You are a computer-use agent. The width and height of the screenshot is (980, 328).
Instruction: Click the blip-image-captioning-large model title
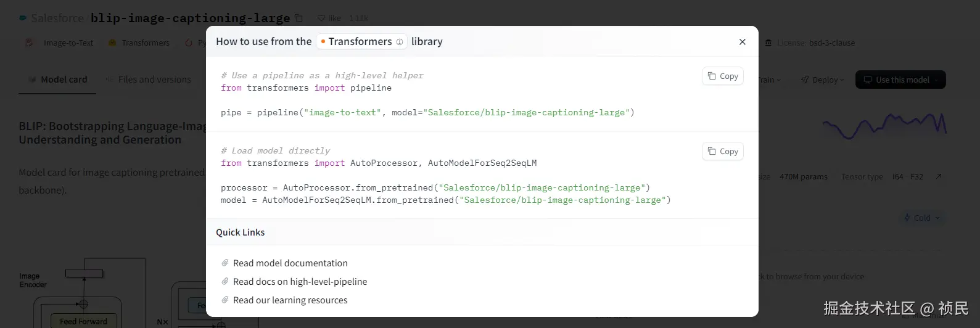click(x=190, y=18)
